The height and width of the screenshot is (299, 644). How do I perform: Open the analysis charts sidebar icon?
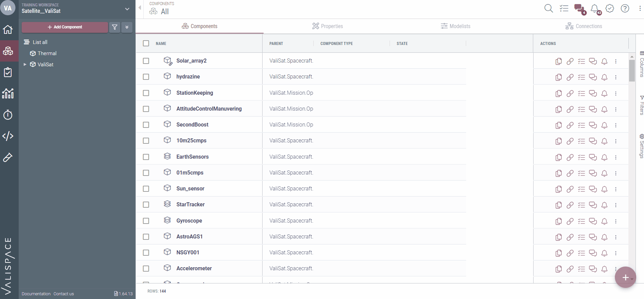click(8, 93)
